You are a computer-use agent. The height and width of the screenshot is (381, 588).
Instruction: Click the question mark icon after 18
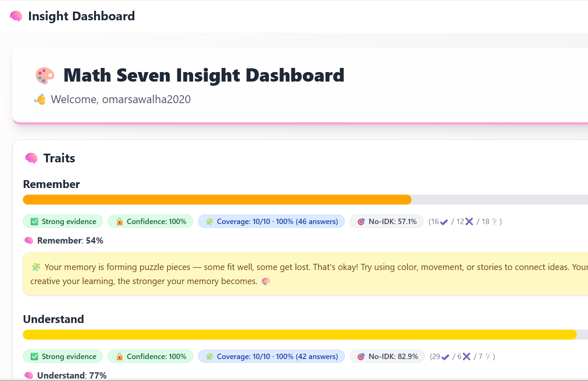click(x=494, y=222)
